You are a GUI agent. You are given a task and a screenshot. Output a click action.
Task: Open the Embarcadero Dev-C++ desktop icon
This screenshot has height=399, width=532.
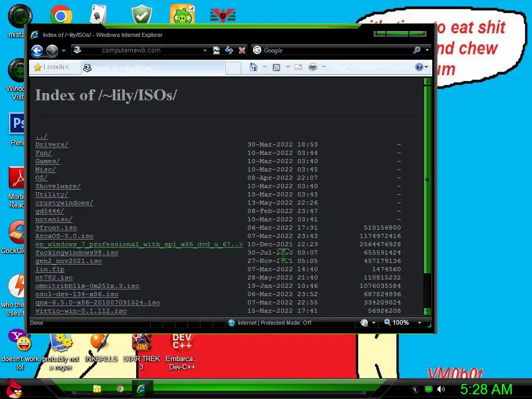[x=182, y=352]
